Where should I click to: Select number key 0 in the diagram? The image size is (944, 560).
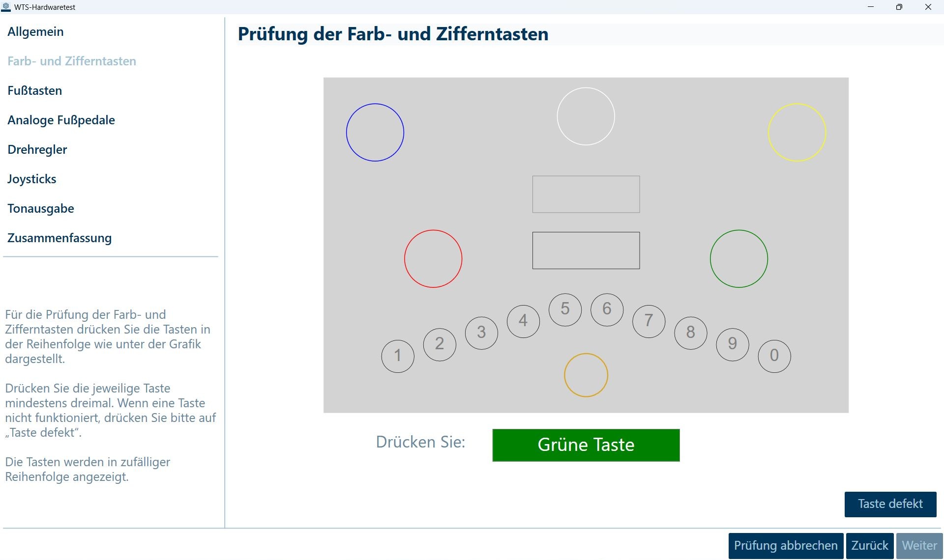[x=775, y=356]
